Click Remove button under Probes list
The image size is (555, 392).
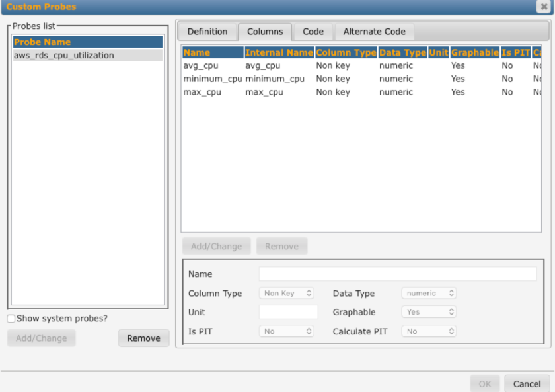click(143, 338)
